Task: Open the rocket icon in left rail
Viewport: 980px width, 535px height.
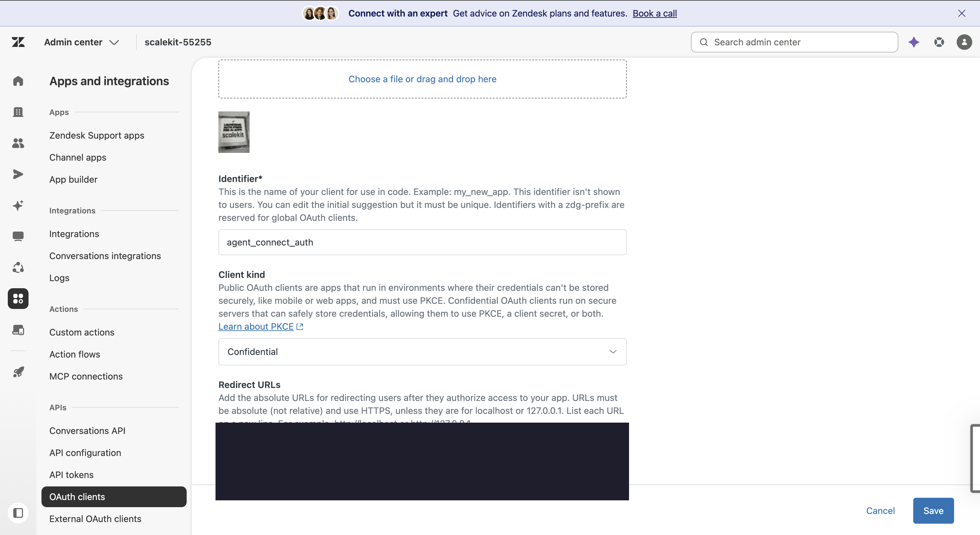Action: [x=18, y=372]
